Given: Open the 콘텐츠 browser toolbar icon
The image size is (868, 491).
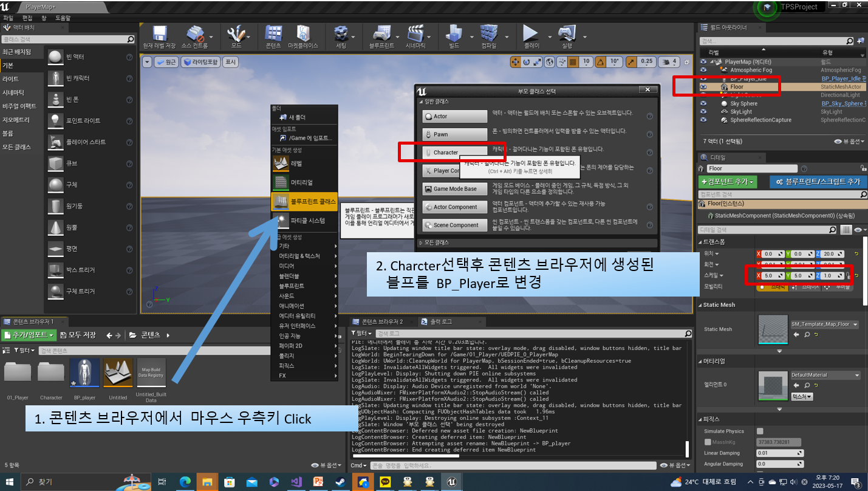Looking at the screenshot, I should [x=273, y=34].
